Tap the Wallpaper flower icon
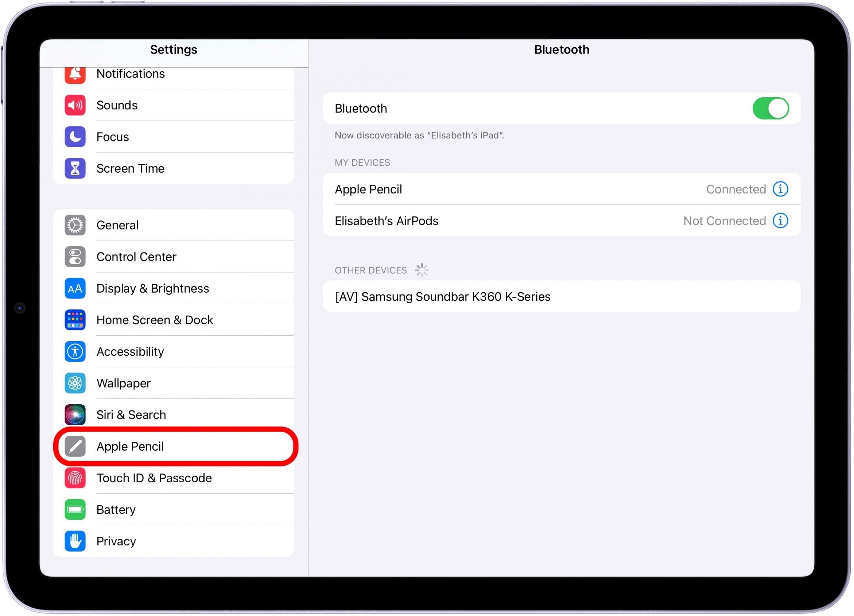 (x=75, y=383)
